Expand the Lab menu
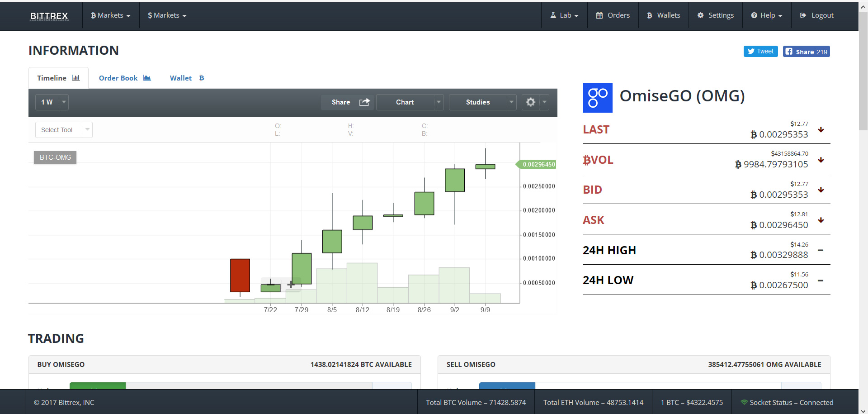Viewport: 868px width, 414px height. (x=564, y=15)
